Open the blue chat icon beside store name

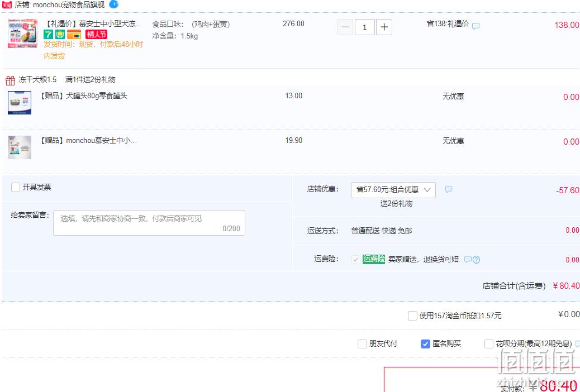click(114, 4)
